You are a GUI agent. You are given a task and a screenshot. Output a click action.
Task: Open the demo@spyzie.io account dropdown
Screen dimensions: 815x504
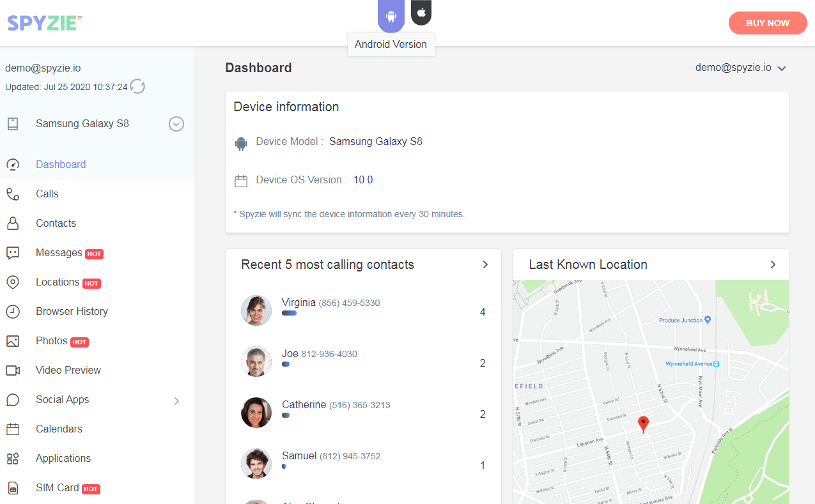pos(740,68)
